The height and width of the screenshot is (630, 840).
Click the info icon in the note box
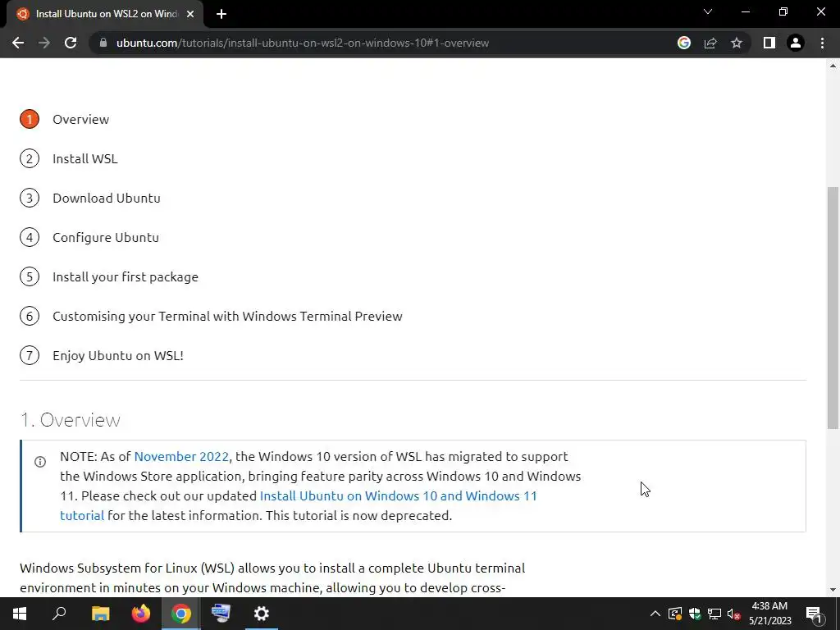[40, 462]
